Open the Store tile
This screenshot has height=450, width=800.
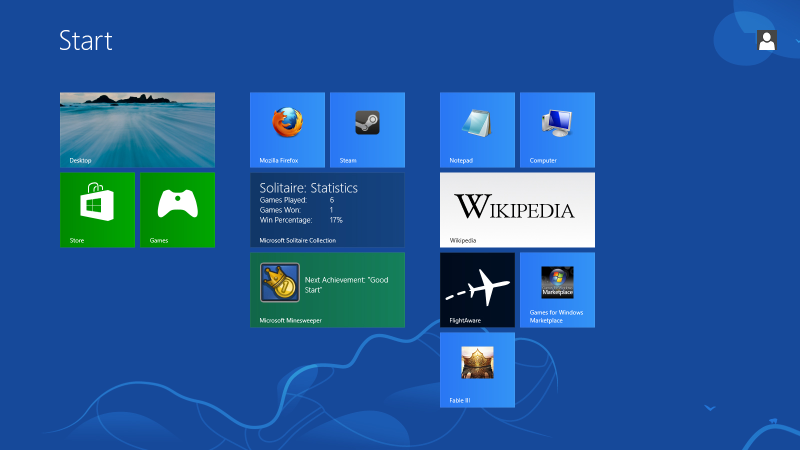click(x=97, y=210)
